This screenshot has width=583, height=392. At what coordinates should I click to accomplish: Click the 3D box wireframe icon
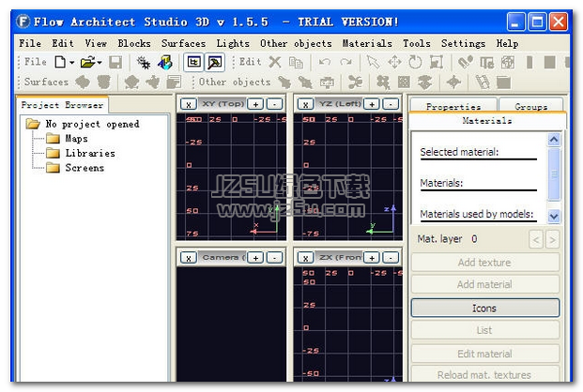[x=508, y=63]
